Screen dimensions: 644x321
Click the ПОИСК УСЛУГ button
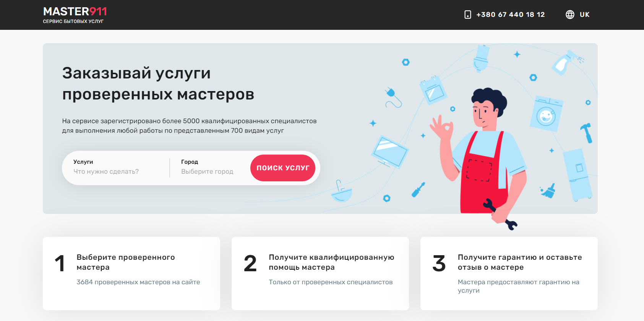(x=283, y=168)
